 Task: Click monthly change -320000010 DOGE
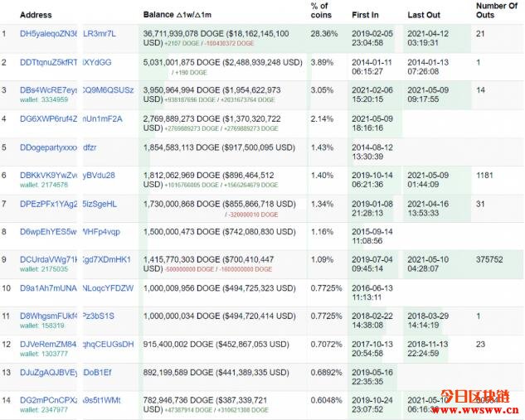click(x=253, y=215)
